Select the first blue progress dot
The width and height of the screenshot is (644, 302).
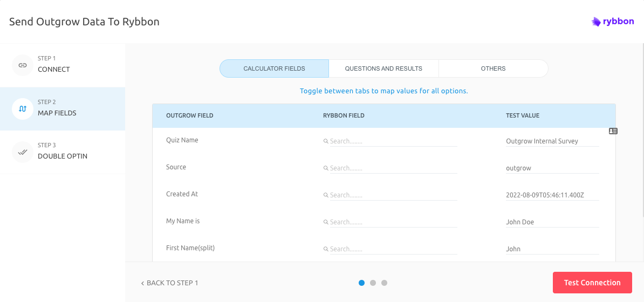tap(361, 283)
